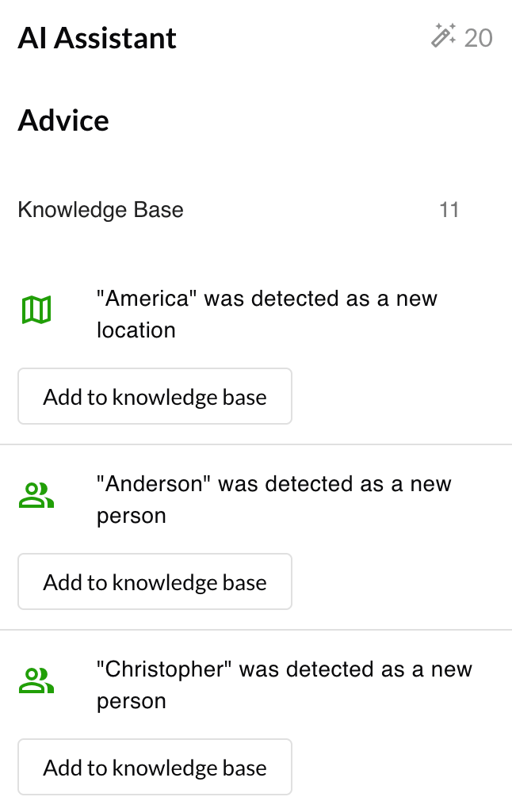Click the magic wand AI icon
Viewport: 512px width, 812px height.
(x=444, y=36)
